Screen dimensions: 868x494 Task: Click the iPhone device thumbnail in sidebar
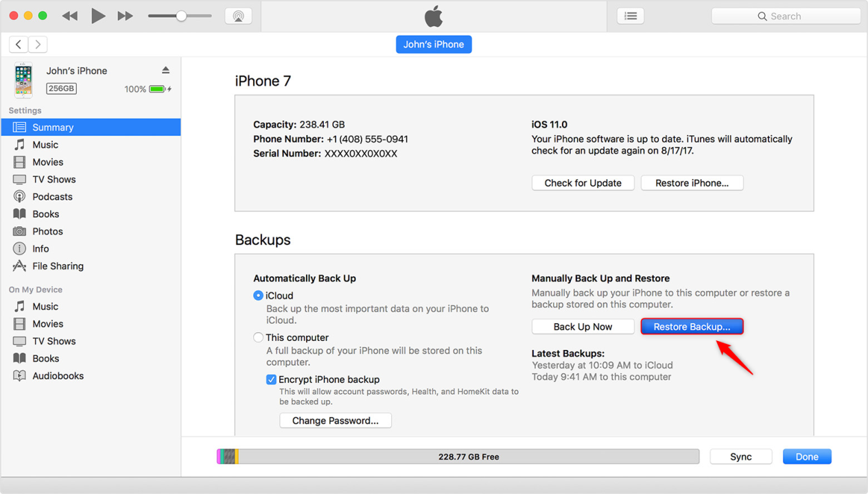[23, 80]
